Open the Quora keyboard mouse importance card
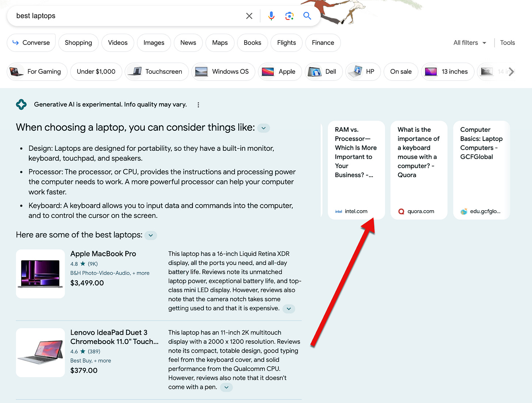The width and height of the screenshot is (532, 403). coord(419,170)
